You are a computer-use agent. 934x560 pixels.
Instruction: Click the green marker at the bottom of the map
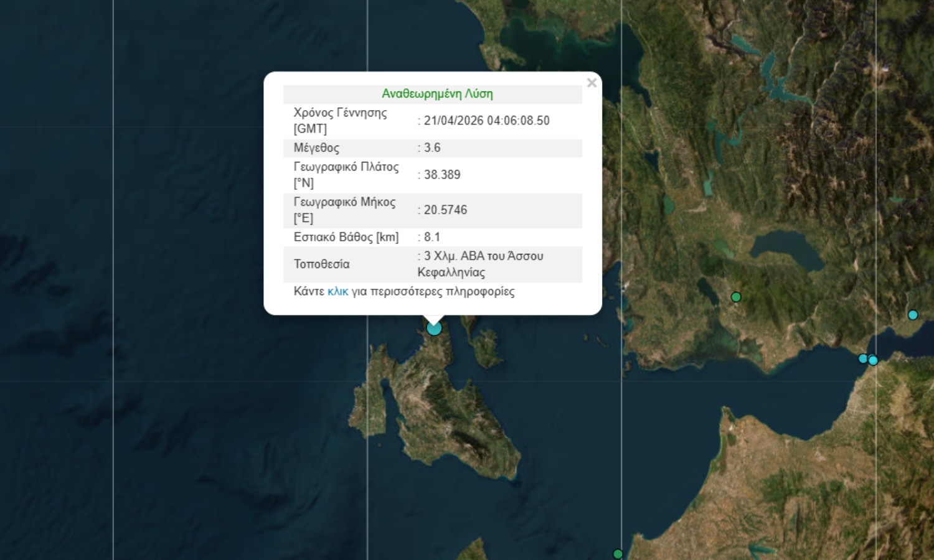pos(618,553)
